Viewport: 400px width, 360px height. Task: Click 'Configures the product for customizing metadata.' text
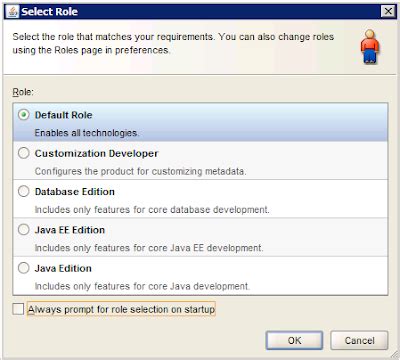coord(140,171)
